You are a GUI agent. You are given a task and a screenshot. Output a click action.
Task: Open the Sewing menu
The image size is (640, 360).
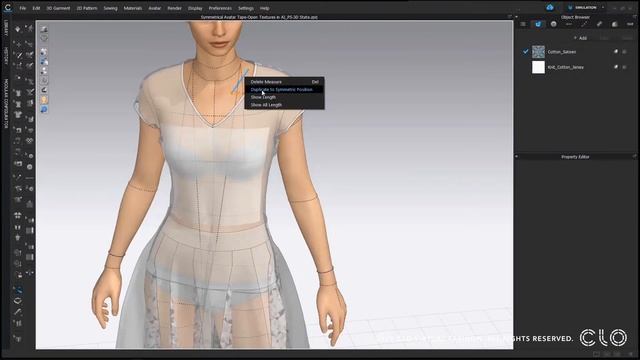click(x=110, y=8)
